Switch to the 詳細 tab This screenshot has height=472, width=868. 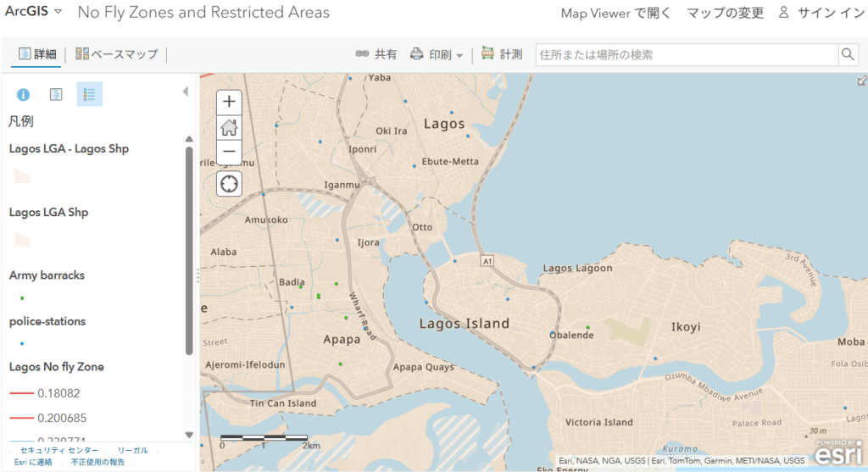click(37, 54)
